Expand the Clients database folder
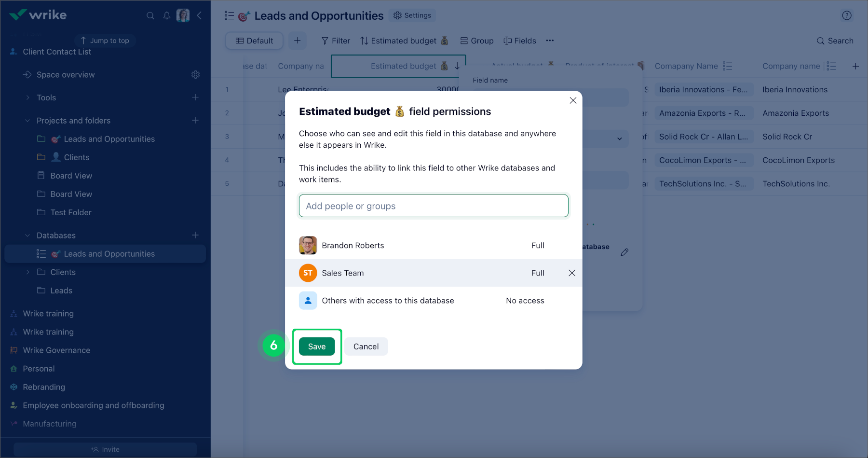The width and height of the screenshot is (868, 458). (x=27, y=272)
